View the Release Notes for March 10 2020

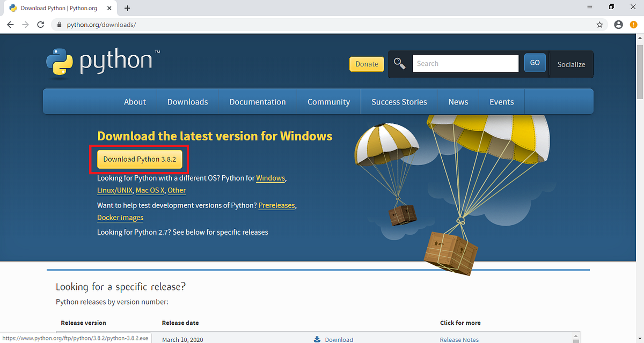[459, 339]
